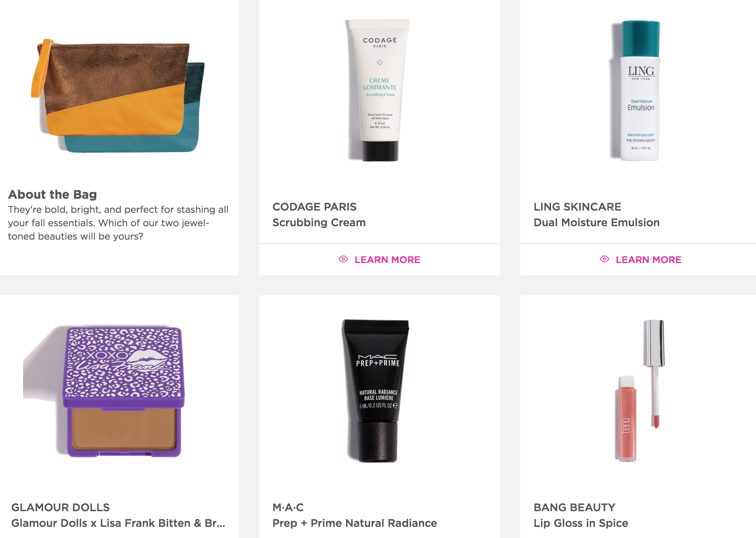Click the eye icon under Ling Skincare

click(x=605, y=259)
